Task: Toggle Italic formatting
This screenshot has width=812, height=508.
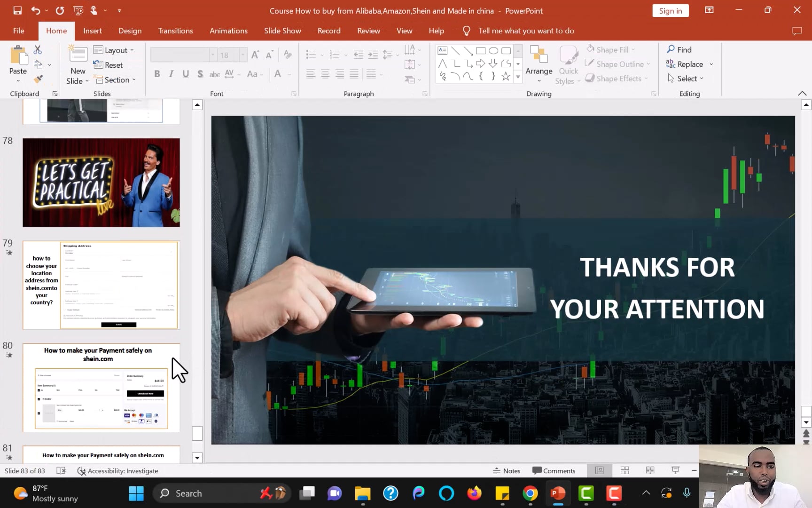Action: point(171,74)
